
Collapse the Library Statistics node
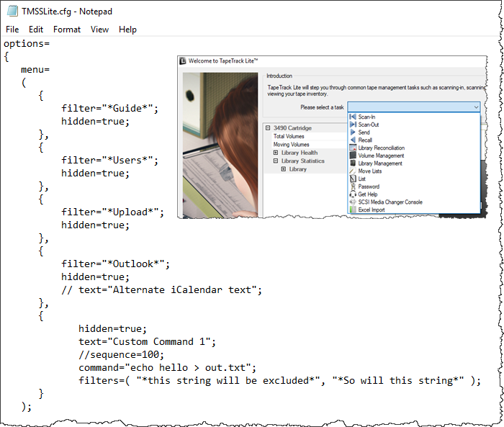click(276, 161)
